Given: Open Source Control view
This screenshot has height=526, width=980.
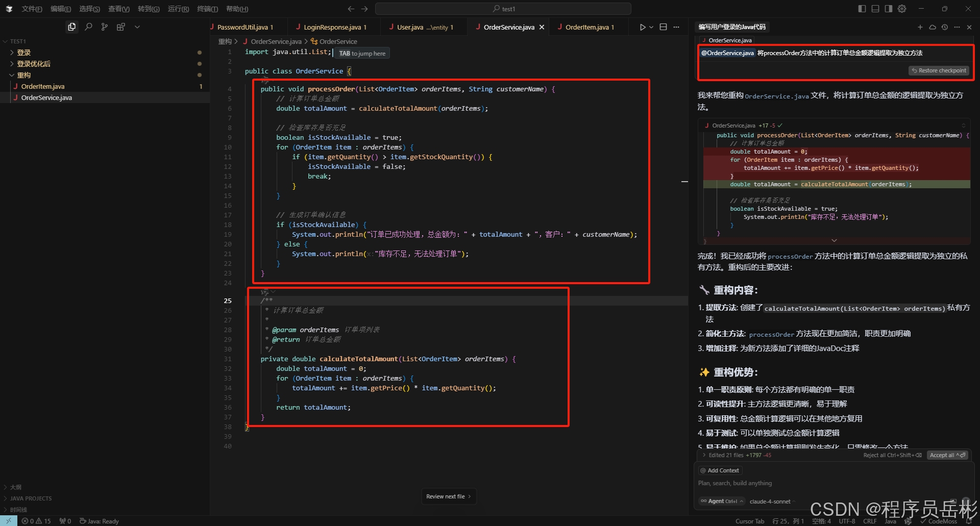Looking at the screenshot, I should click(x=104, y=27).
